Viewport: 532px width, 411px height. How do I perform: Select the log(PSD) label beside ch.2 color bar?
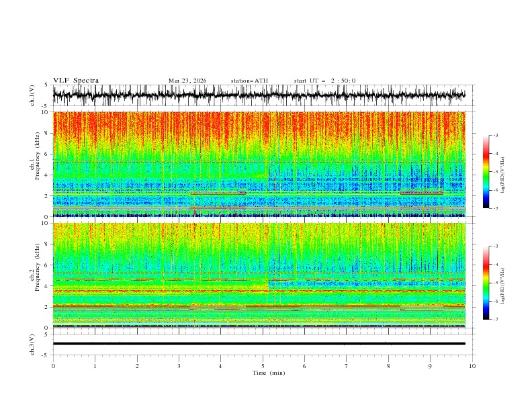pos(503,286)
